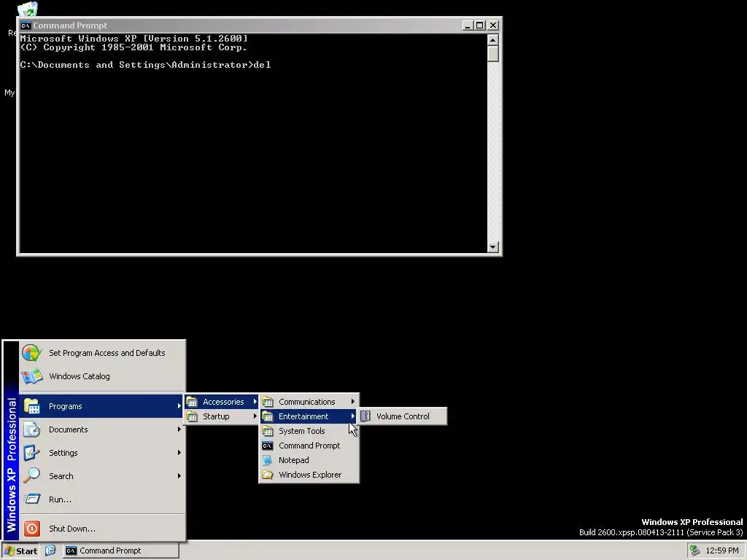The height and width of the screenshot is (560, 747).
Task: Click the Command Prompt title bar icon
Action: pyautogui.click(x=26, y=26)
